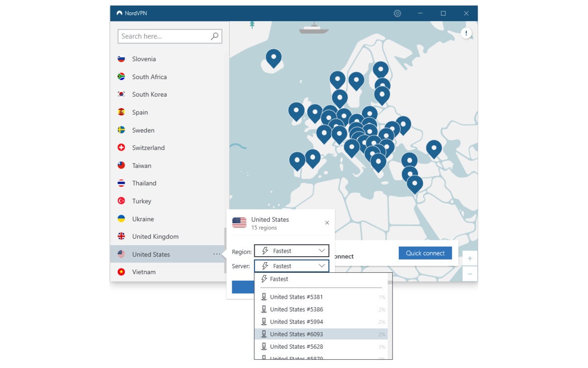
Task: Open three-dot options for United States
Action: coord(217,254)
